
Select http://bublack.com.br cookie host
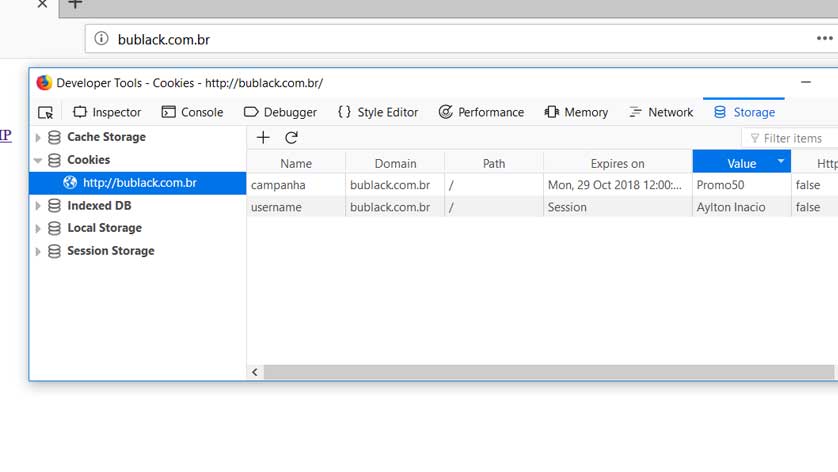click(x=138, y=183)
